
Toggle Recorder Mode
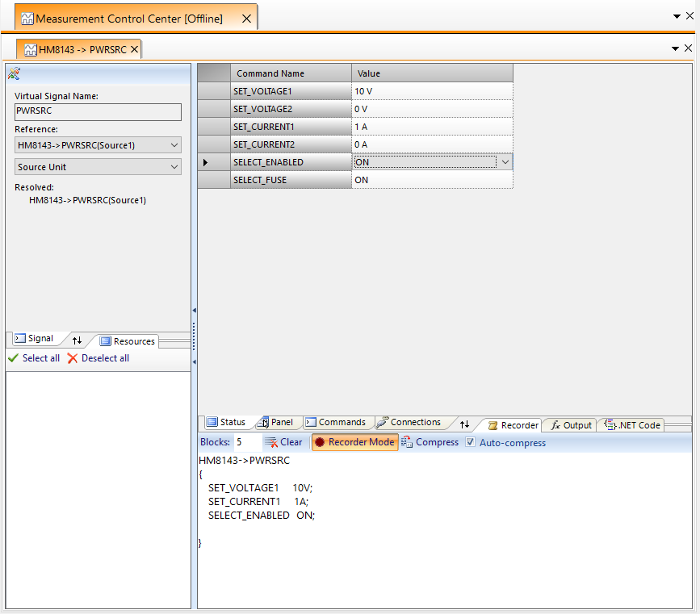355,442
